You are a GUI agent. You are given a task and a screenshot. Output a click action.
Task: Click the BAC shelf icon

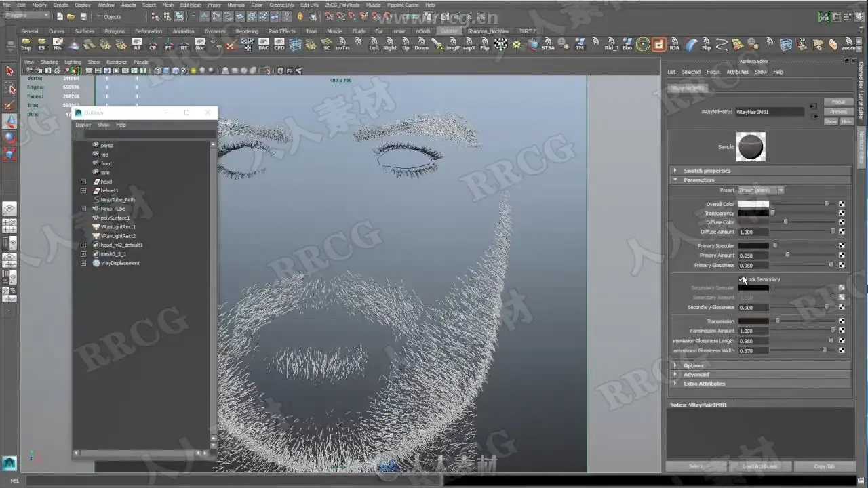click(x=263, y=45)
